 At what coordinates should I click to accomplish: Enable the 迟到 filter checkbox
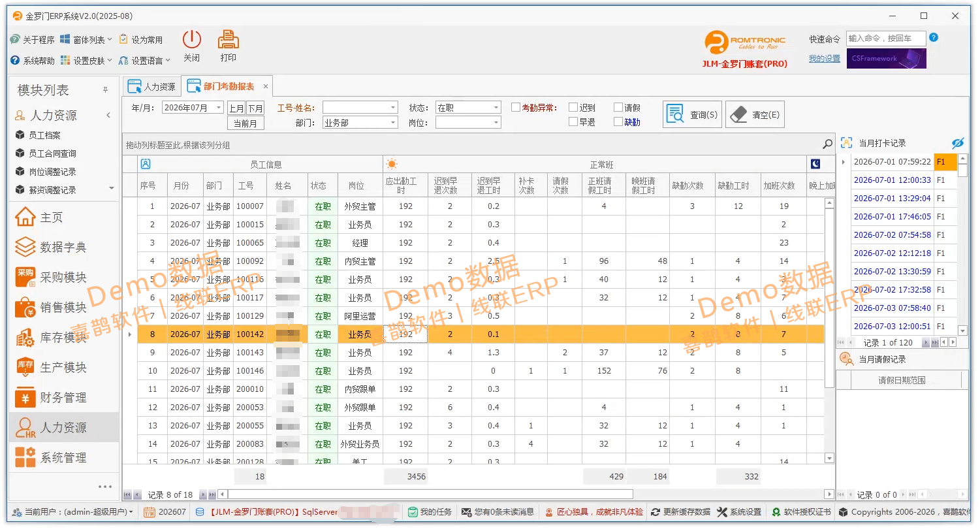[573, 107]
